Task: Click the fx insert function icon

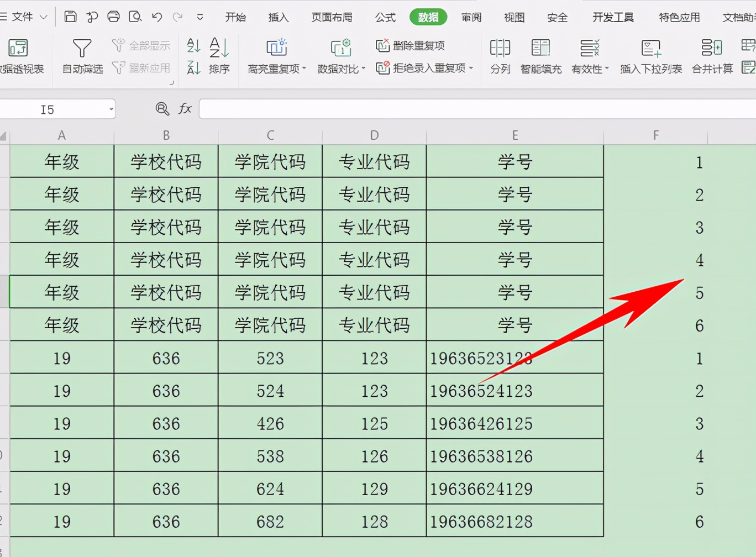Action: coord(185,109)
